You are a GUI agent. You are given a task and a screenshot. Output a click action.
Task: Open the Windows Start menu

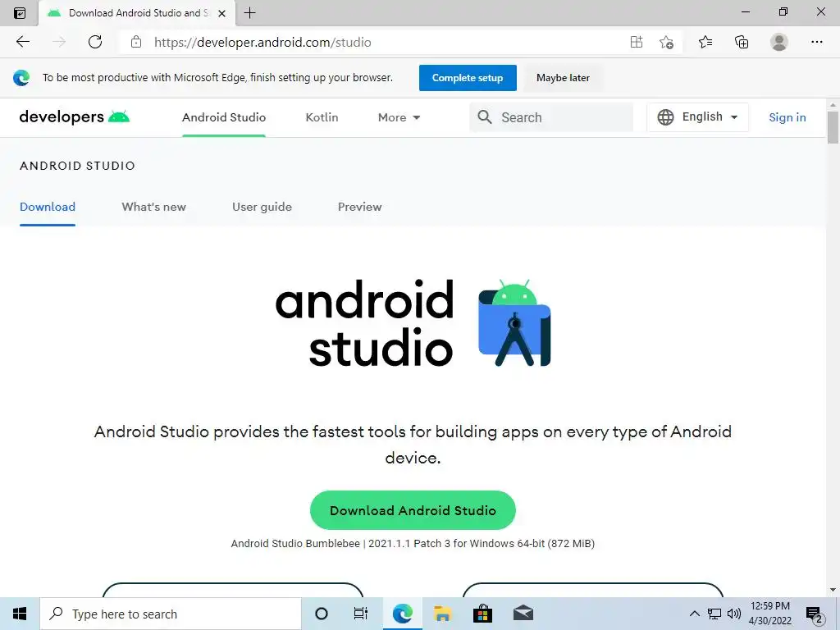[20, 614]
